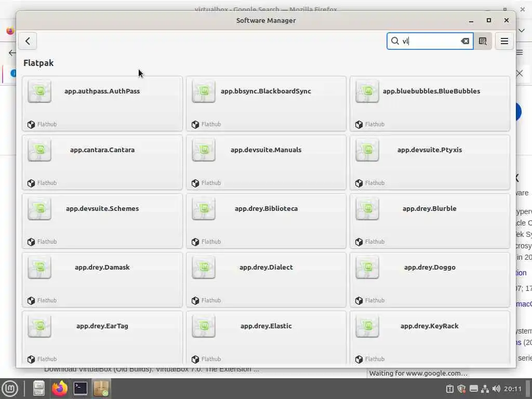Viewport: 532px width, 399px height.
Task: Select the app.drey.Elastic title text
Action: coord(266,326)
